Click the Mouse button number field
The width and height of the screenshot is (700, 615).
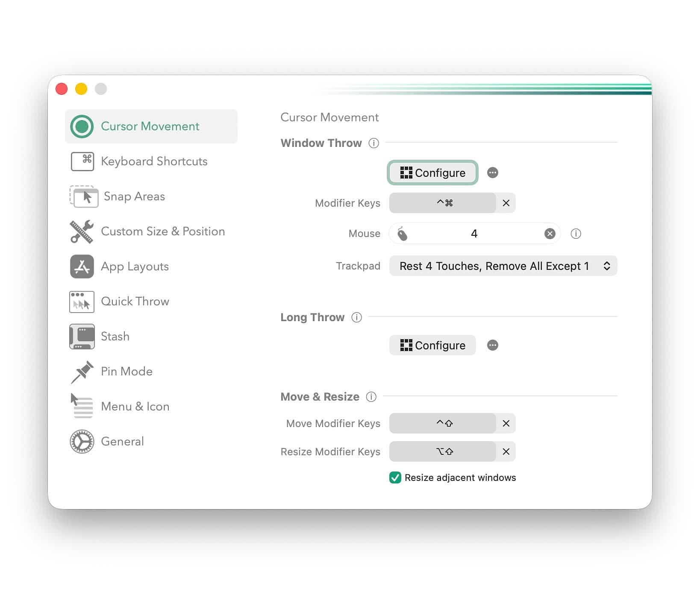(474, 233)
